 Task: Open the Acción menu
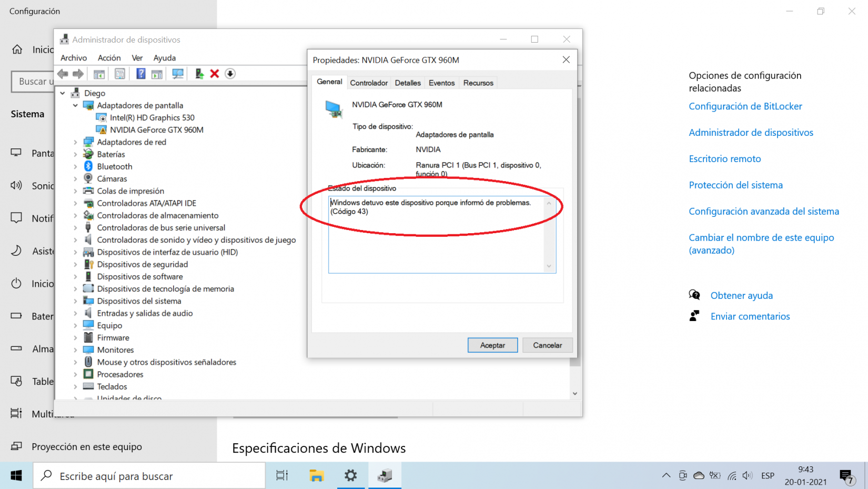tap(109, 58)
